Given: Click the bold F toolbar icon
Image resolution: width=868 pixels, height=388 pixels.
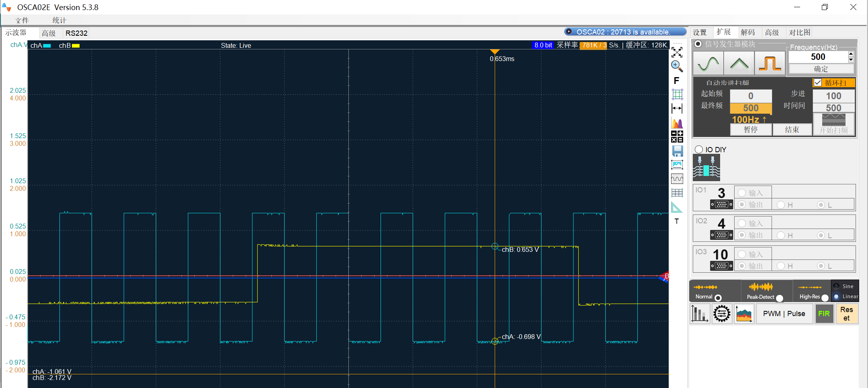Looking at the screenshot, I should coord(677,81).
